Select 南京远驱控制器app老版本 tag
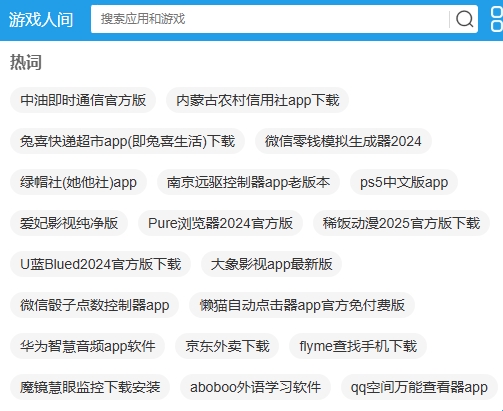This screenshot has width=503, height=411. point(248,182)
